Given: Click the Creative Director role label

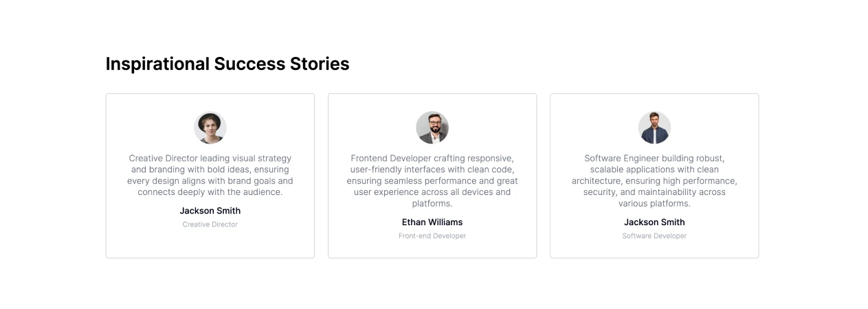Looking at the screenshot, I should [210, 225].
